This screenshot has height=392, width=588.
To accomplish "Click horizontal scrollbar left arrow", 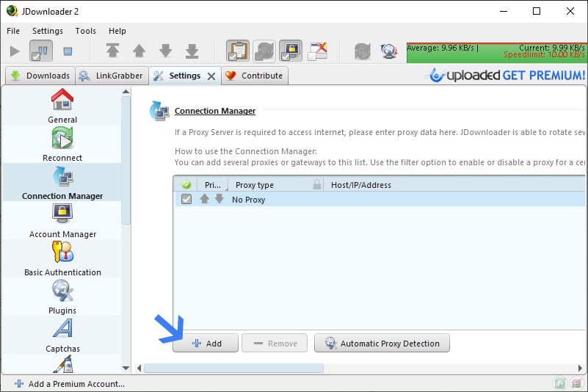I will pyautogui.click(x=139, y=369).
